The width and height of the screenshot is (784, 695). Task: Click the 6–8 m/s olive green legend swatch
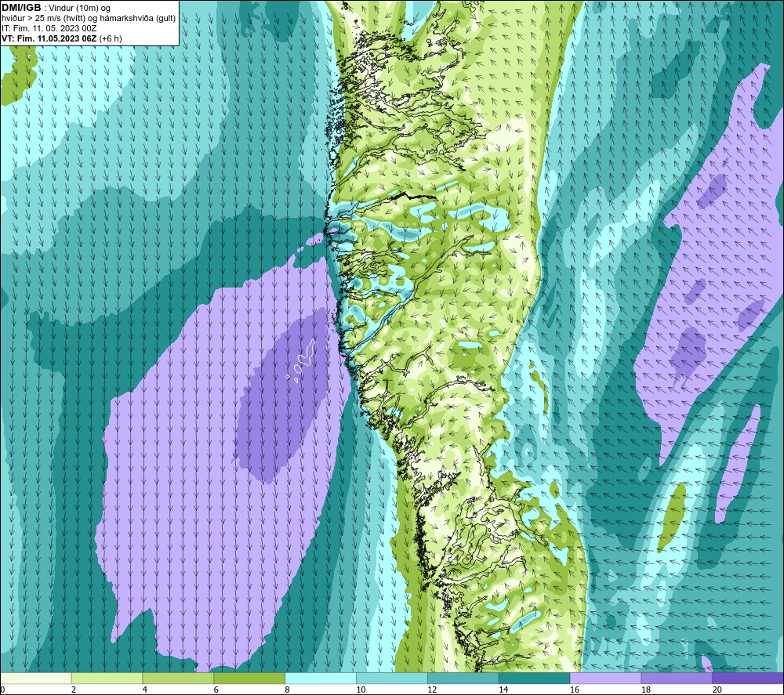pyautogui.click(x=249, y=678)
